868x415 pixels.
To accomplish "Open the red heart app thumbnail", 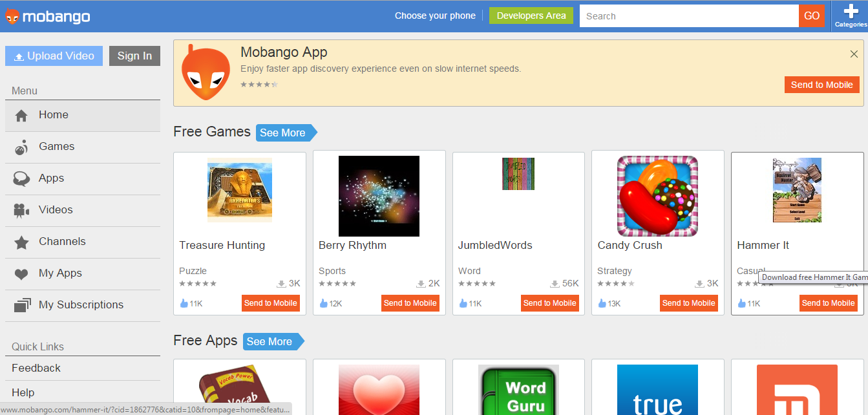I will click(379, 390).
